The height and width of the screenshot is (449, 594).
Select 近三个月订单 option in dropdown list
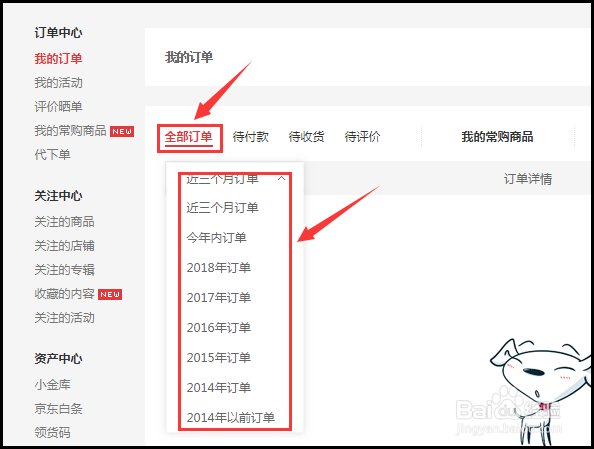pyautogui.click(x=222, y=208)
